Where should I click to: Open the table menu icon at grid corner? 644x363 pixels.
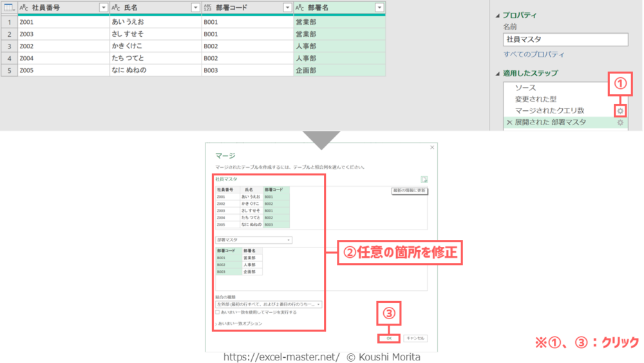click(x=8, y=8)
